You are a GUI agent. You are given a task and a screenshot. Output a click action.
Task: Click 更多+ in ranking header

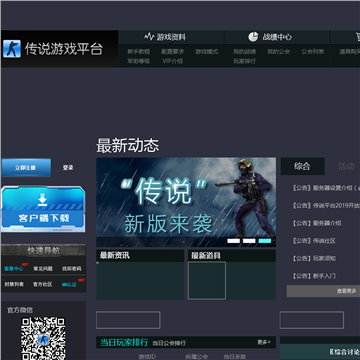(264, 342)
